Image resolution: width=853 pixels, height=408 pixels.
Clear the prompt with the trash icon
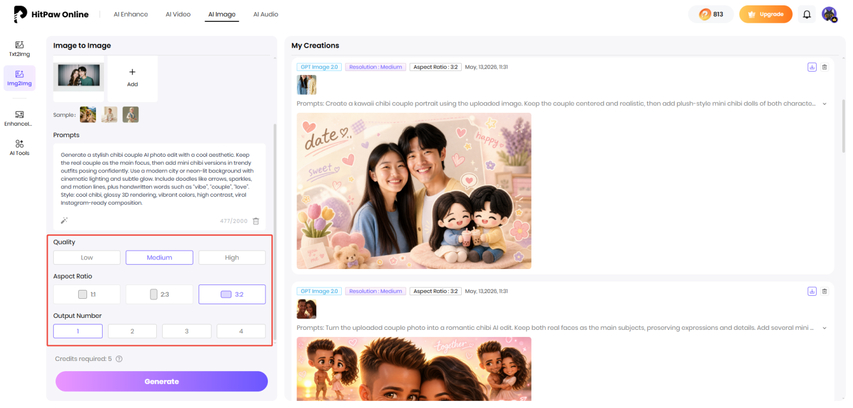(256, 221)
